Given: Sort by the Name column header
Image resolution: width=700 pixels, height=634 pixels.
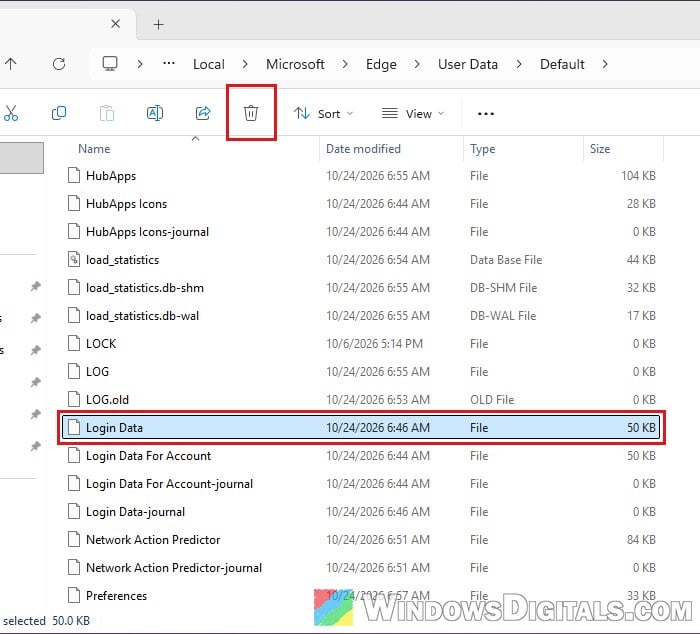Looking at the screenshot, I should (94, 149).
